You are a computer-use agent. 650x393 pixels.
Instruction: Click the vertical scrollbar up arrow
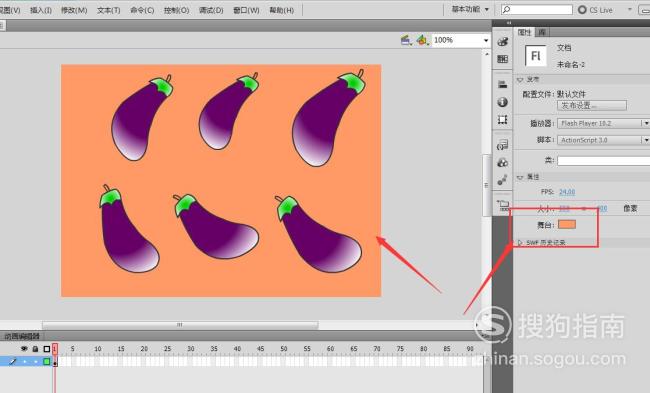486,54
